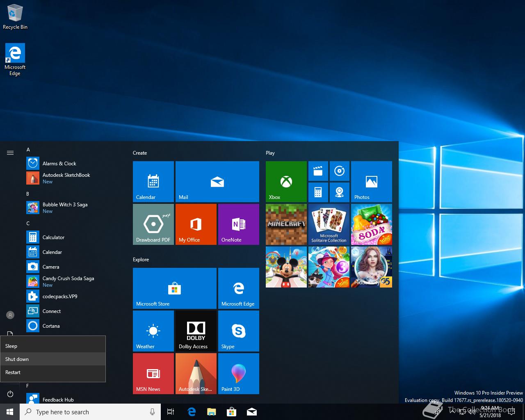This screenshot has width=525, height=420.
Task: Open the Hidden City game tile
Action: 372,267
